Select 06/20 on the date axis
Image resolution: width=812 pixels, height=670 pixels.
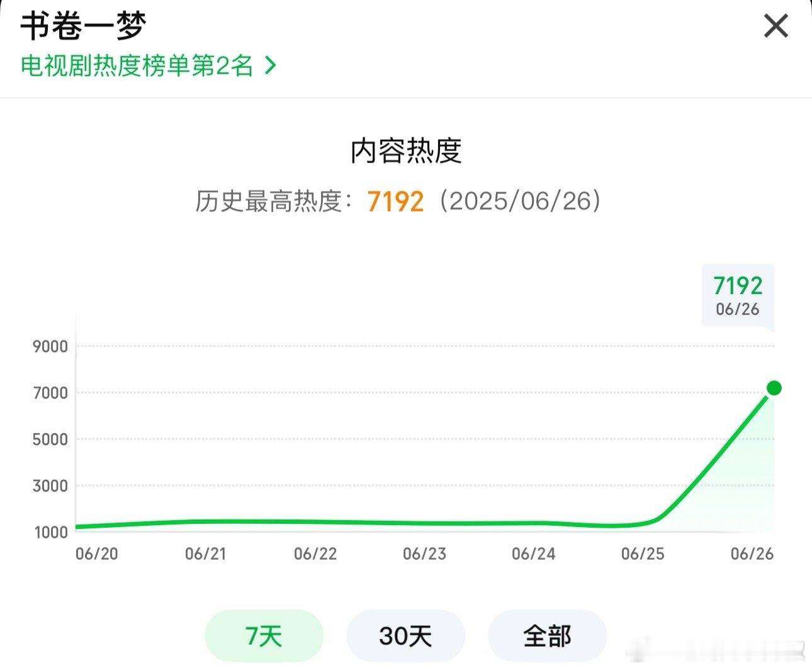tap(97, 554)
